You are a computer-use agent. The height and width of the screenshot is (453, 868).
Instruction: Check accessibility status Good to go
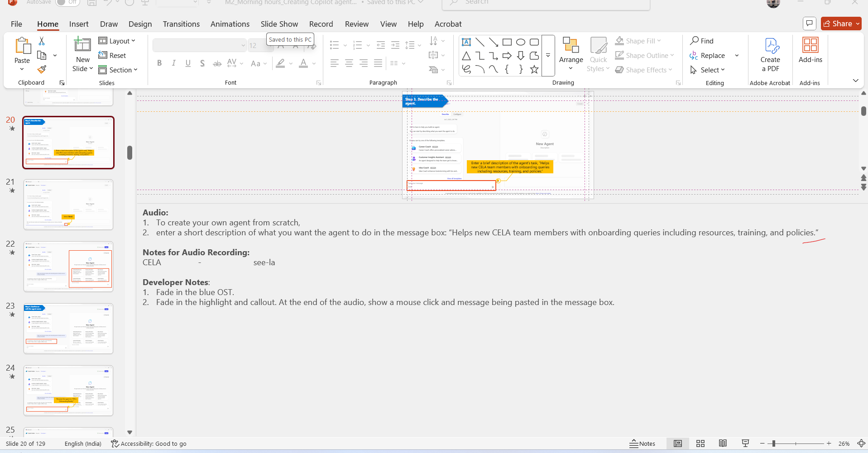click(x=149, y=443)
